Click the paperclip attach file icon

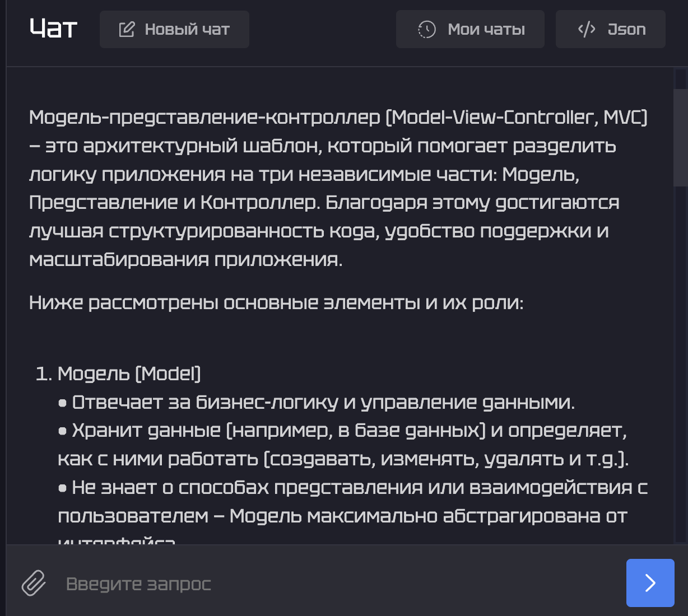coord(34,583)
